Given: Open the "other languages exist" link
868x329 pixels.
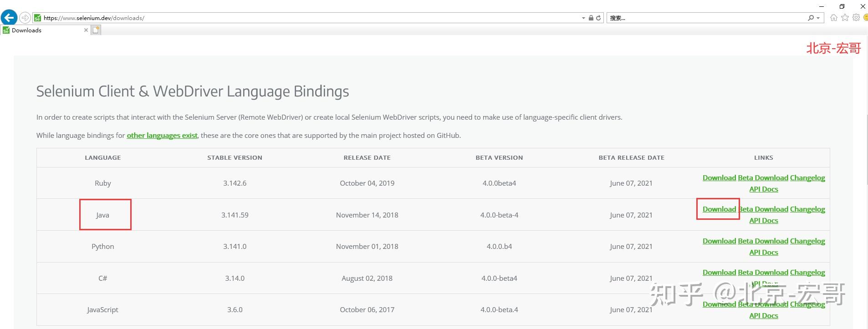Looking at the screenshot, I should coord(162,135).
